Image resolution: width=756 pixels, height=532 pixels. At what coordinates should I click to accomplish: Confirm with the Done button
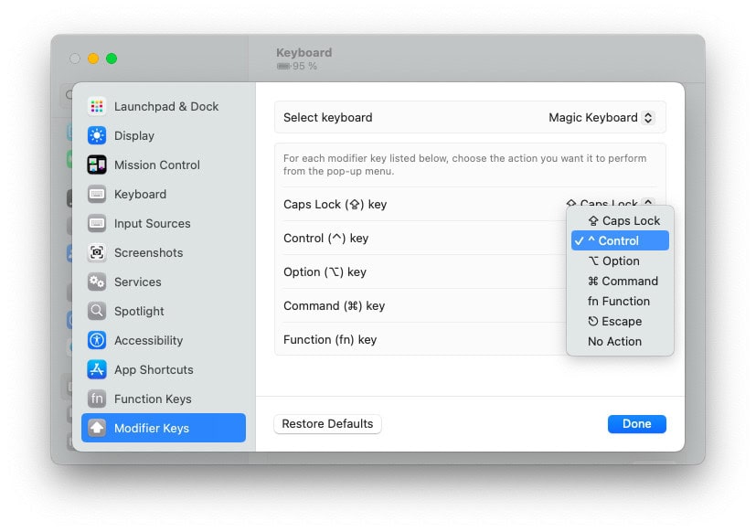coord(636,424)
